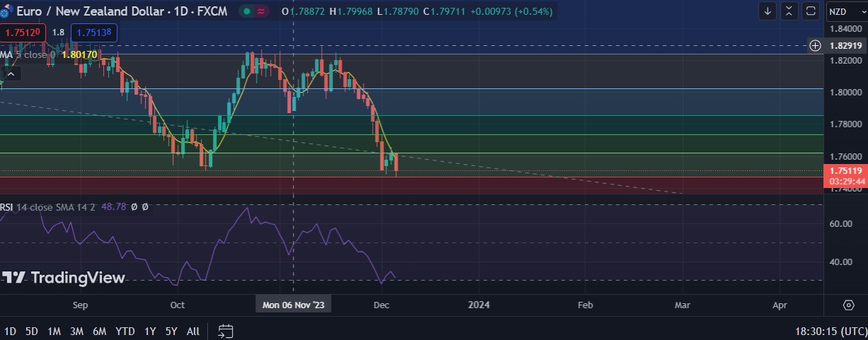Click the blue buy price 1.75138 button
Image resolution: width=868 pixels, height=340 pixels.
(94, 33)
